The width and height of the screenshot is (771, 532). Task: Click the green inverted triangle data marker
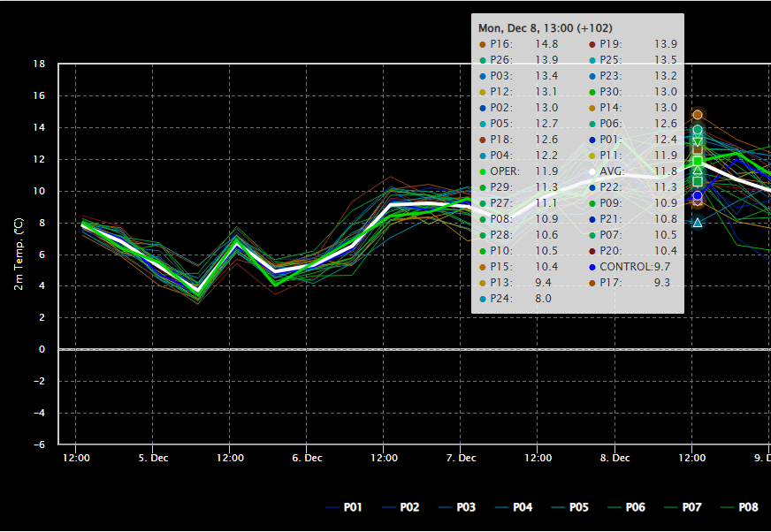click(698, 142)
